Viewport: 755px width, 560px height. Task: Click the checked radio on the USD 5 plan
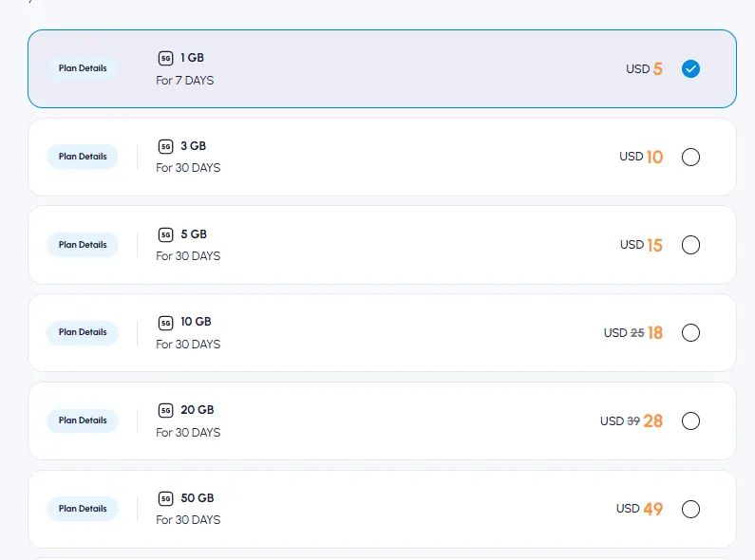tap(690, 69)
